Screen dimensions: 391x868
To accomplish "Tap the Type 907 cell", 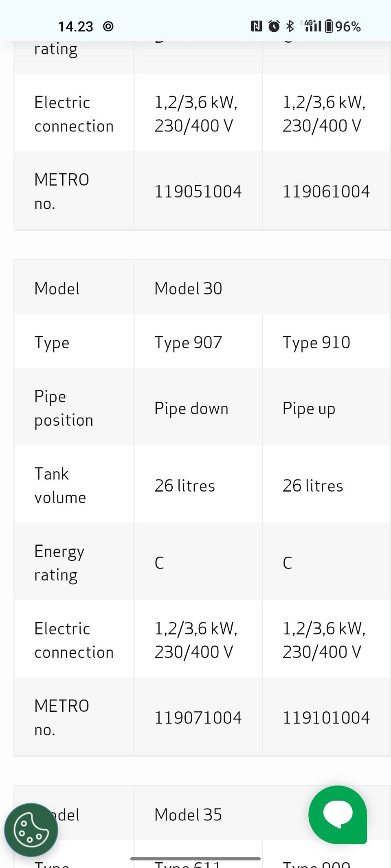I will click(188, 343).
